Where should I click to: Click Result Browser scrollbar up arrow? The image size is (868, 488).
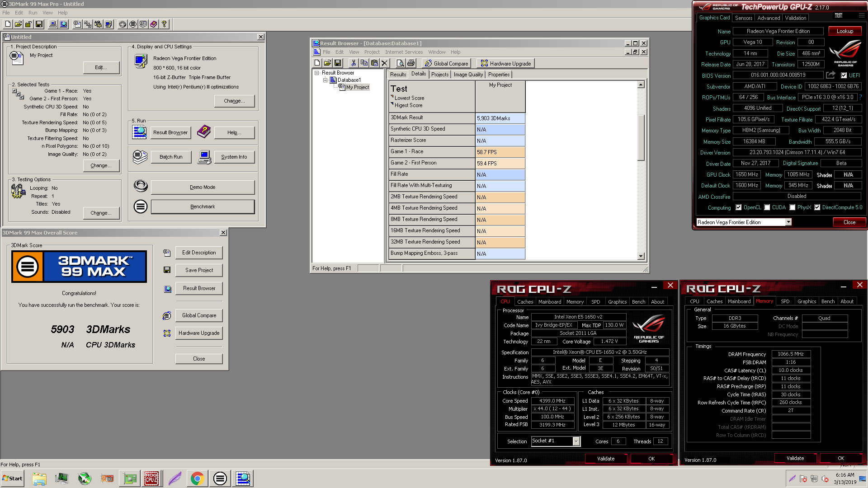point(641,84)
